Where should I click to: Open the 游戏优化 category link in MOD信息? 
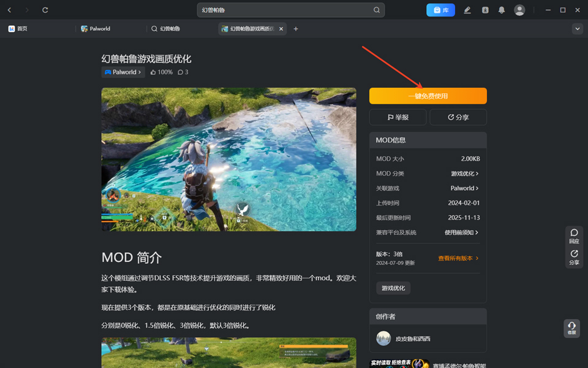(x=465, y=174)
